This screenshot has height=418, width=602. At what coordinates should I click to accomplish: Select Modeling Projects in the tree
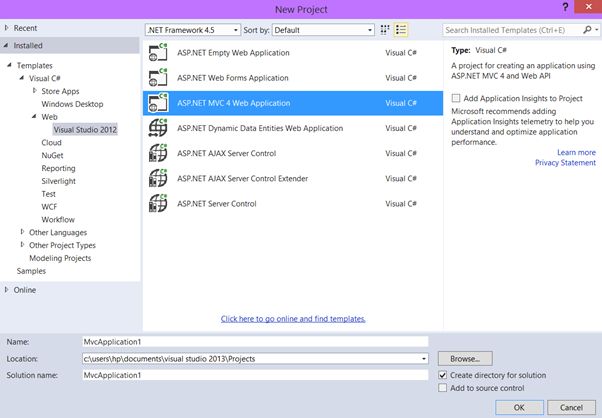pos(60,258)
